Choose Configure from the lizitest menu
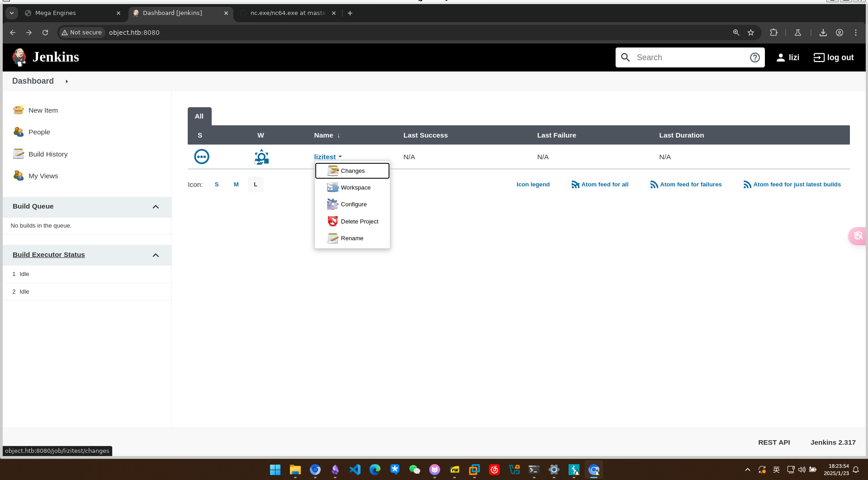 (353, 204)
